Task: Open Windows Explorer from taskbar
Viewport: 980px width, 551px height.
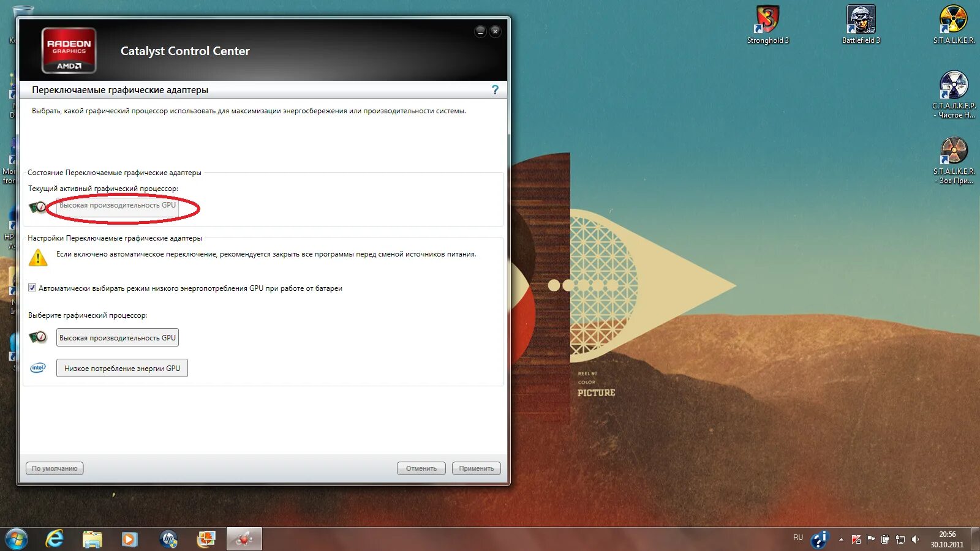Action: tap(92, 539)
